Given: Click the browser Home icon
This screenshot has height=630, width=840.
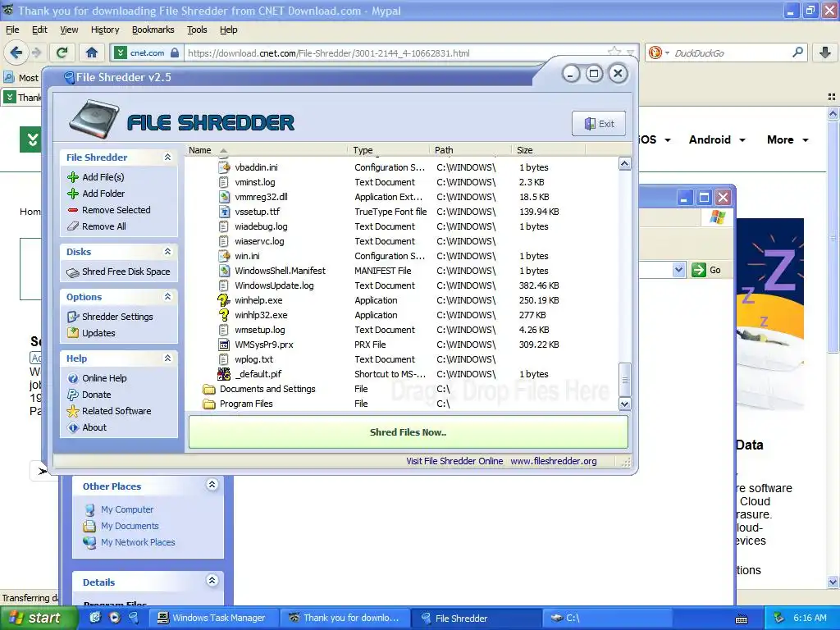Looking at the screenshot, I should (x=92, y=52).
